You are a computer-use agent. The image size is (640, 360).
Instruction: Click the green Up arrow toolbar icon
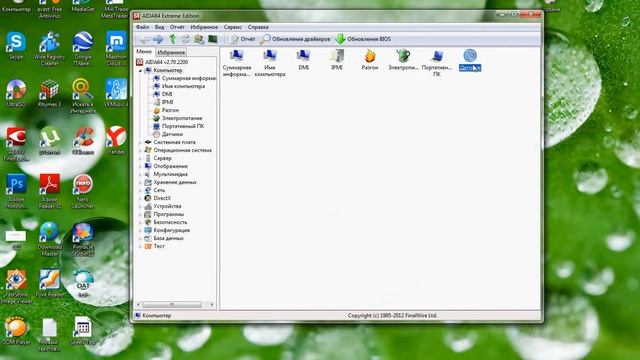(x=173, y=39)
